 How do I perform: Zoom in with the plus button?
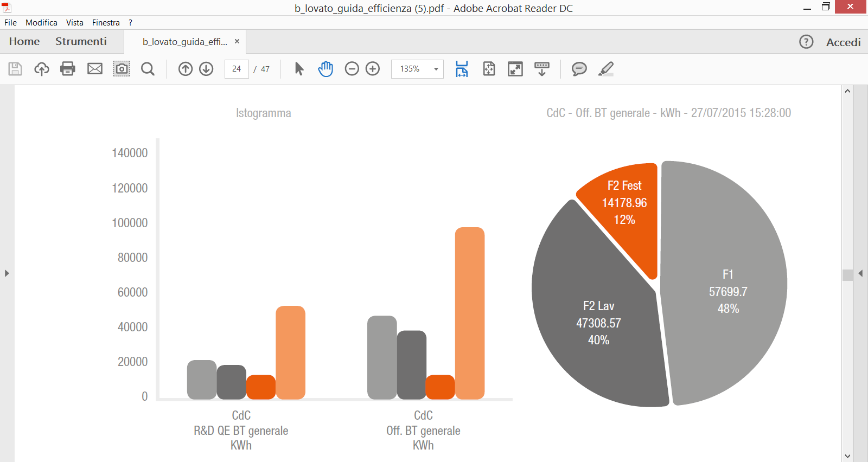[373, 69]
